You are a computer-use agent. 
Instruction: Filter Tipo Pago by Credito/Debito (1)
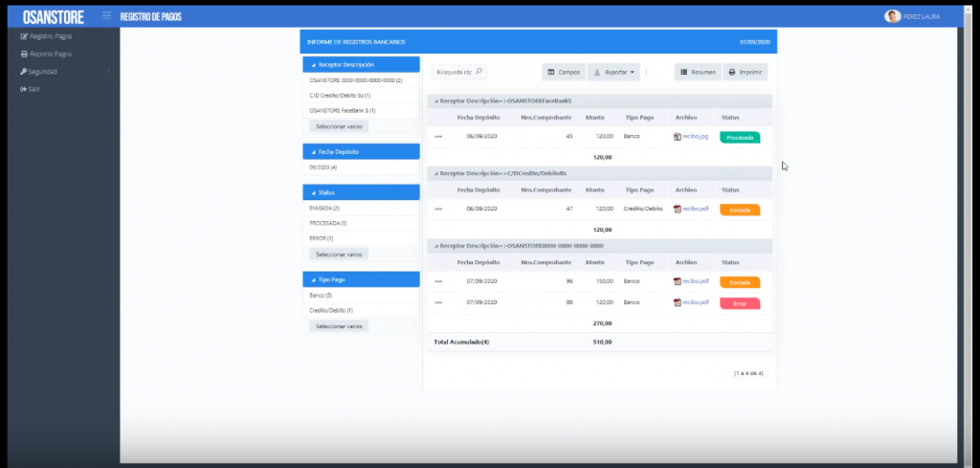pos(331,310)
